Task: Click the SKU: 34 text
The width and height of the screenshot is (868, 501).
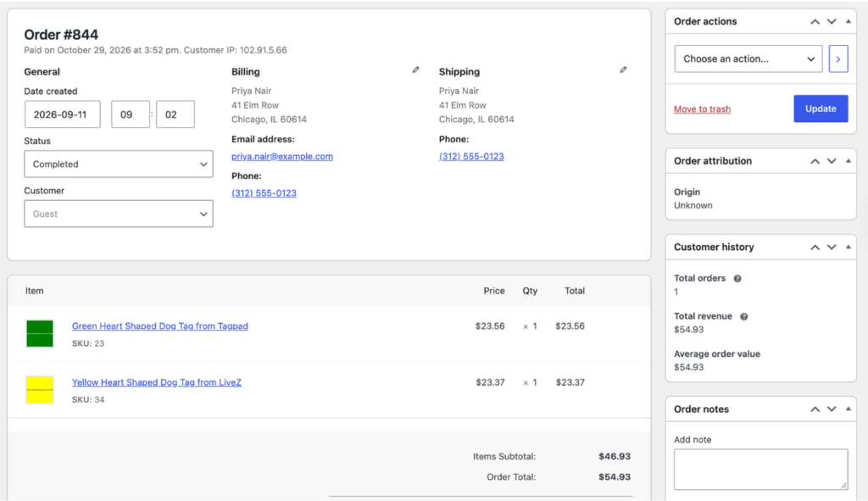Action: coord(88,399)
